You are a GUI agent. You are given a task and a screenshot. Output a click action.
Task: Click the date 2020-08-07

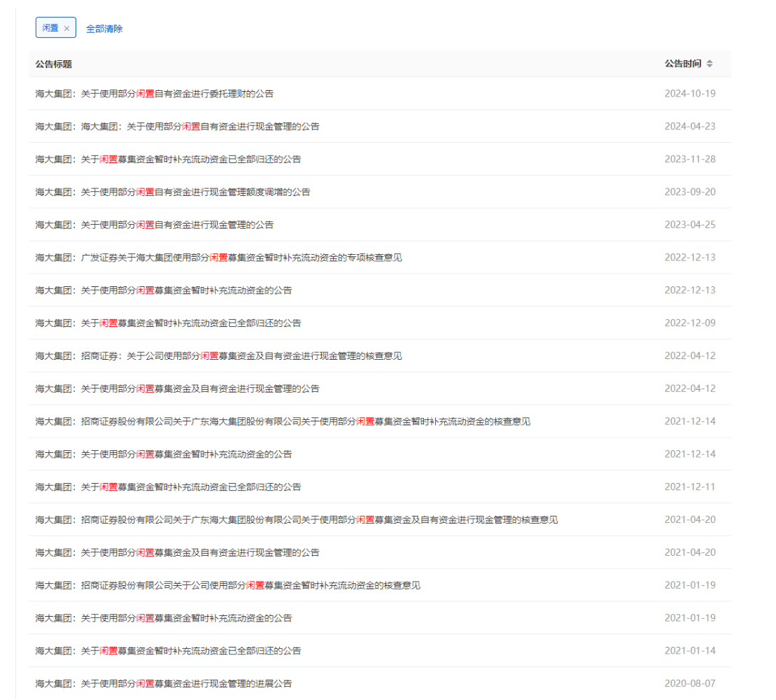tap(690, 683)
